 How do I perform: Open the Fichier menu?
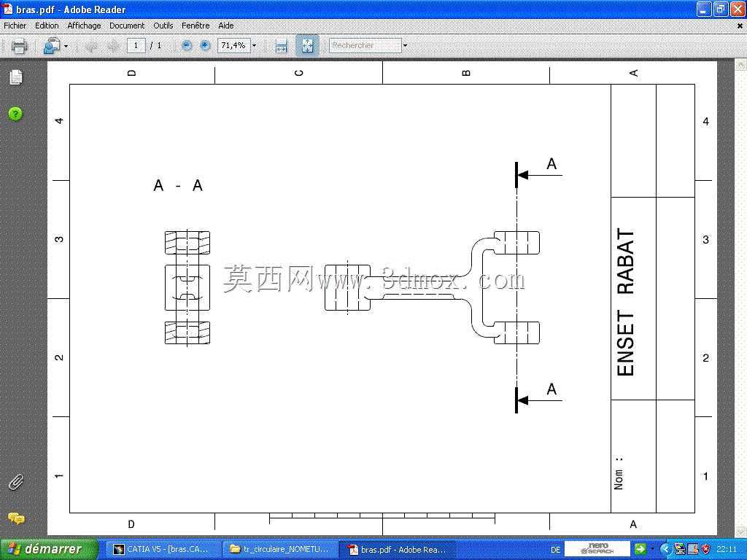15,26
